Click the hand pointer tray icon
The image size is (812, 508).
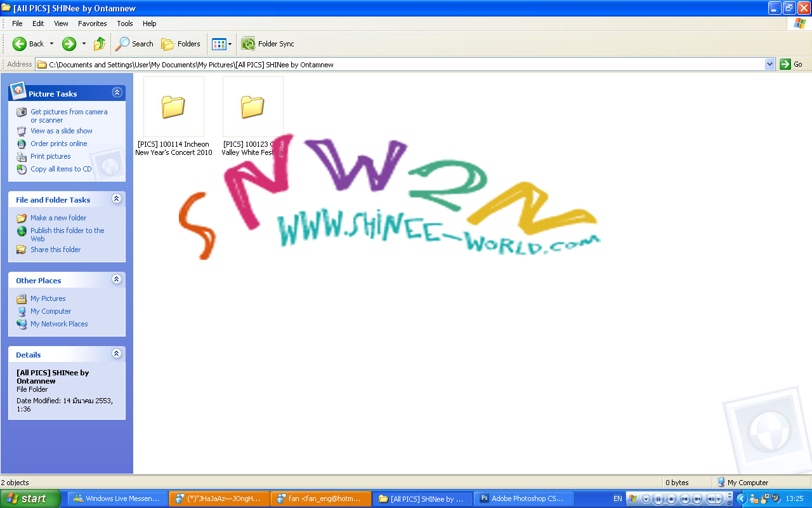tap(765, 499)
